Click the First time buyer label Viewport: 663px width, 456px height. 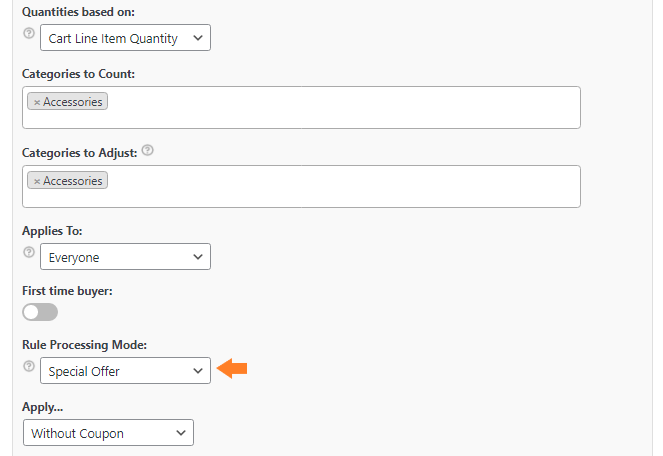click(x=67, y=291)
